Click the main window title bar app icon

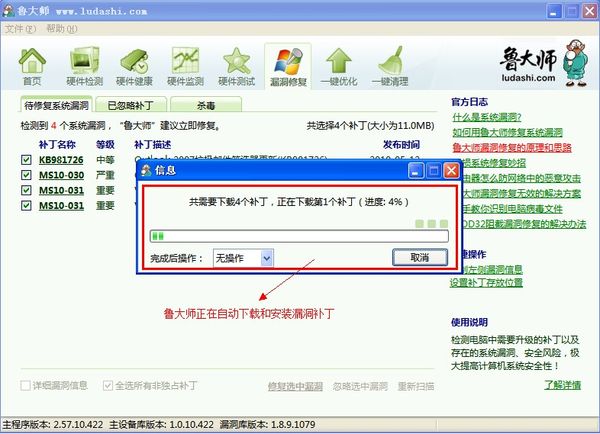tap(8, 11)
